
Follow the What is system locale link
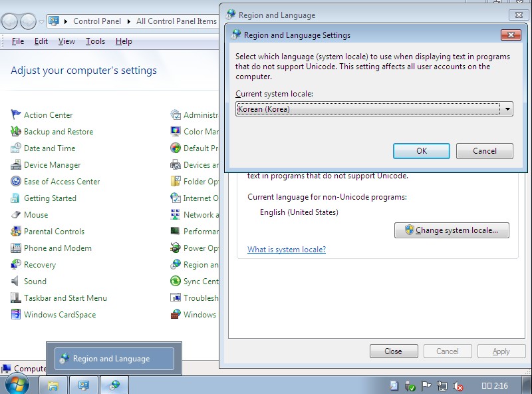[287, 250]
